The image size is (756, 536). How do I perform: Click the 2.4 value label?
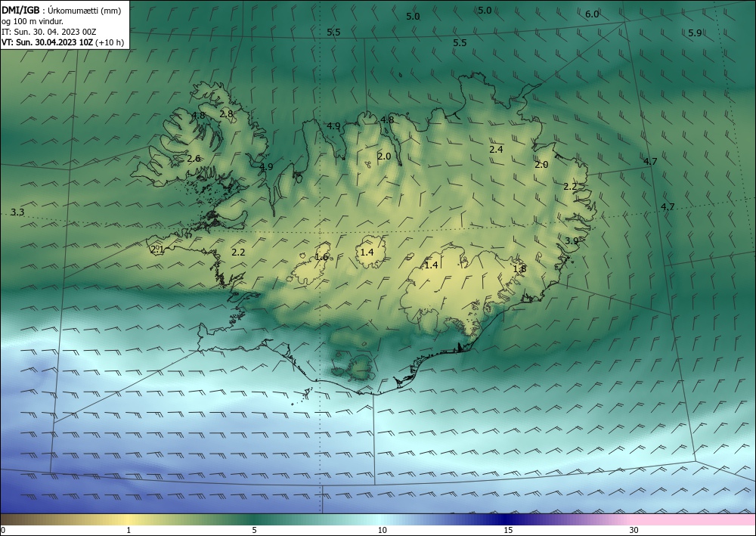click(496, 150)
